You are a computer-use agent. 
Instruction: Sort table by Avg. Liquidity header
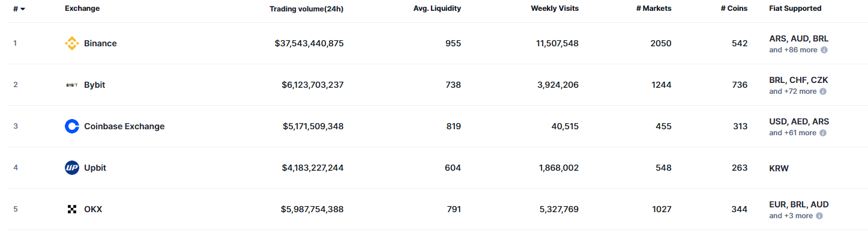click(x=437, y=8)
